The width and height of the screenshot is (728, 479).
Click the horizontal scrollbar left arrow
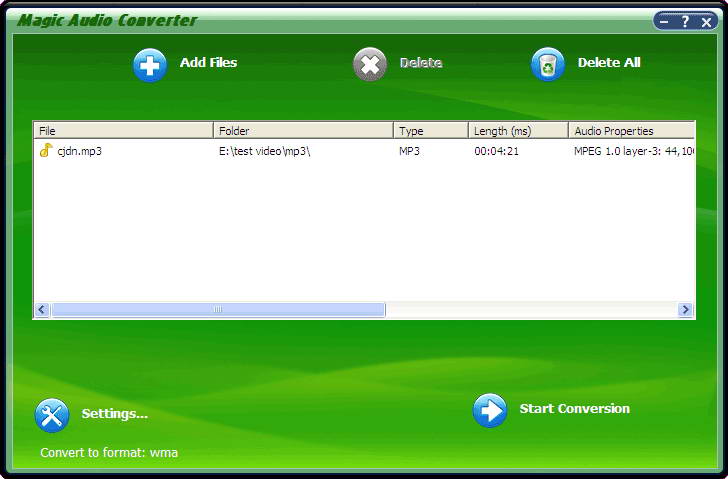[42, 310]
